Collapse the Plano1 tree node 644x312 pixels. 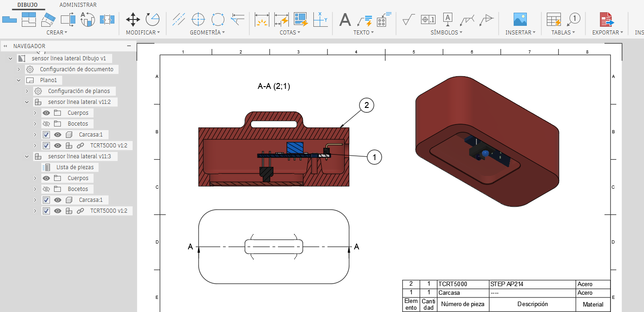[x=19, y=80]
